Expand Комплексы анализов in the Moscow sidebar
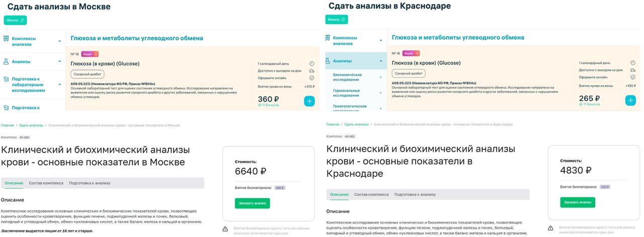Screen dimensions: 644x237 pyautogui.click(x=59, y=41)
